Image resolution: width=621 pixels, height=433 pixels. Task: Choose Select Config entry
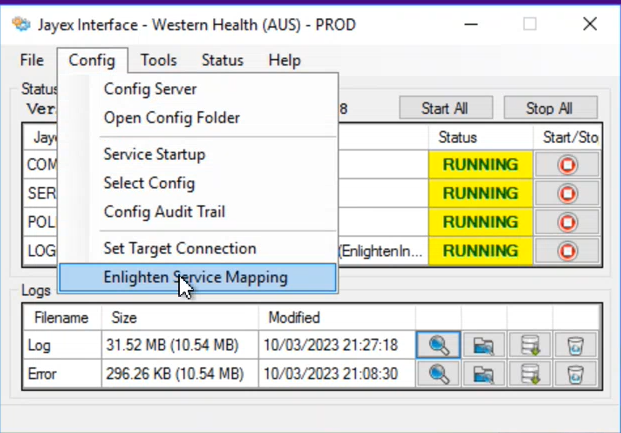coord(198,183)
